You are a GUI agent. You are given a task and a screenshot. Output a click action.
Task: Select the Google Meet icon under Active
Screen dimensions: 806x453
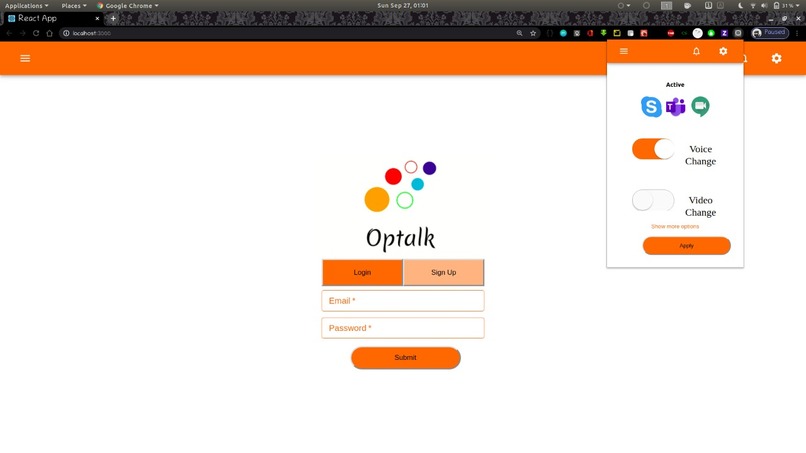[700, 106]
